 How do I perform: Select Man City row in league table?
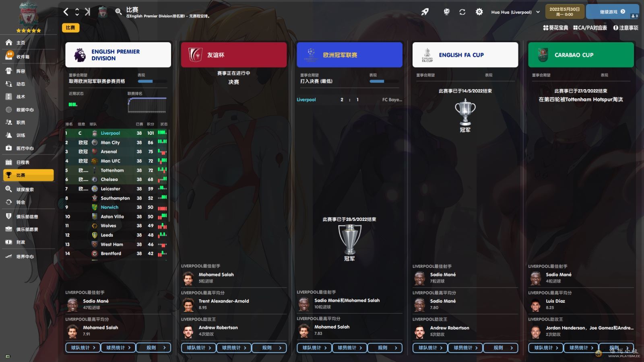pos(116,142)
